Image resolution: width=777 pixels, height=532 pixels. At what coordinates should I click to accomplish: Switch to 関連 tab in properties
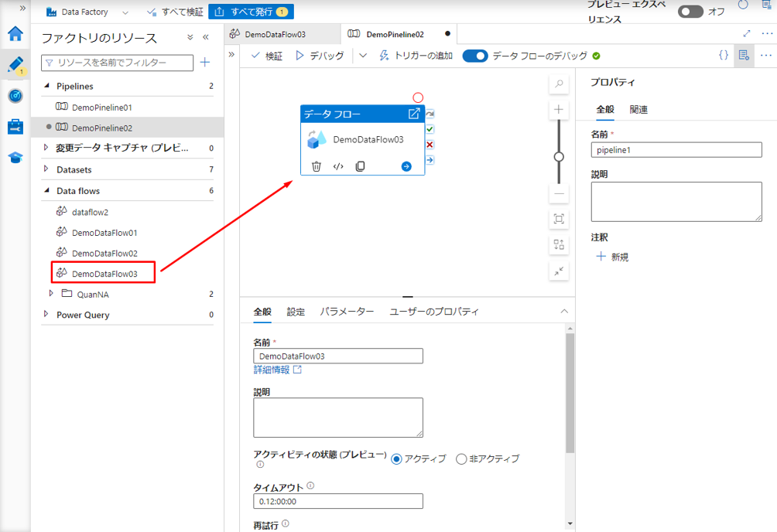click(x=638, y=110)
